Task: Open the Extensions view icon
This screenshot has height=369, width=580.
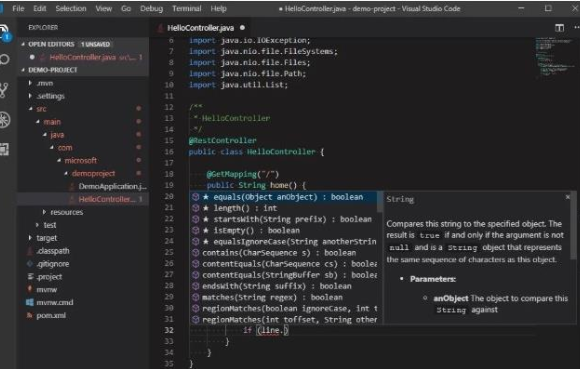Action: [x=4, y=149]
